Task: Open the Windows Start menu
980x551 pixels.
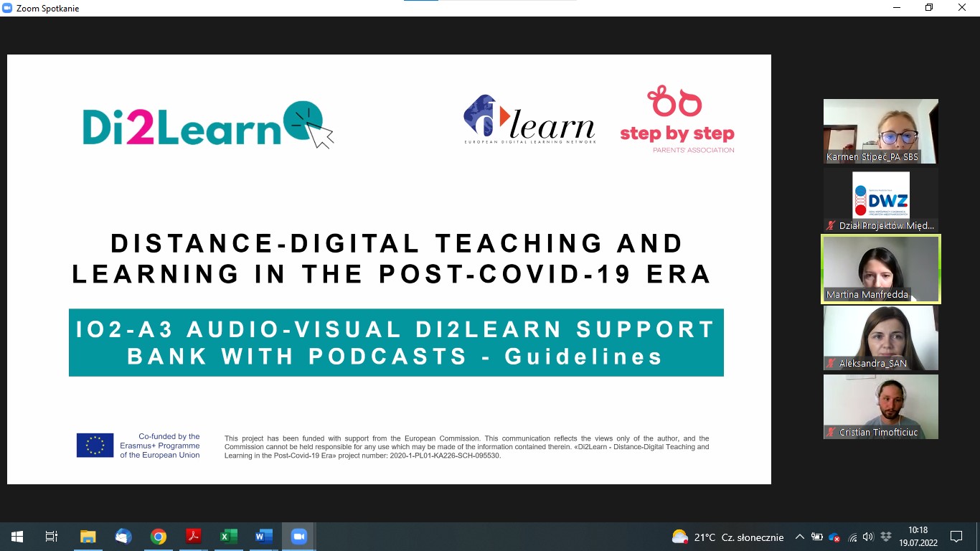Action: pos(17,536)
